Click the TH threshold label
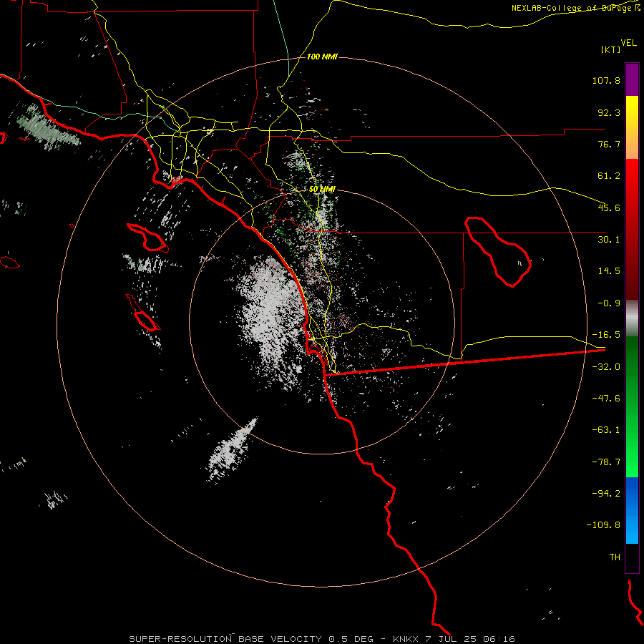The height and width of the screenshot is (644, 644). tap(615, 557)
